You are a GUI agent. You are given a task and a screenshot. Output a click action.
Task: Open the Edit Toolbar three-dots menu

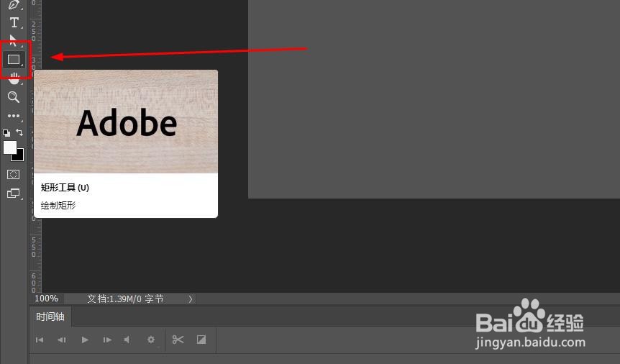coord(14,116)
